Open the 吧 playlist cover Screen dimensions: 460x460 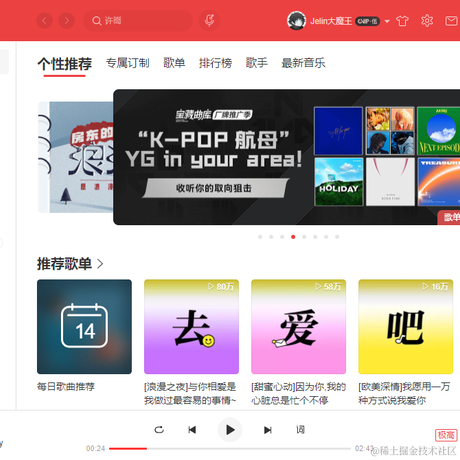(406, 326)
